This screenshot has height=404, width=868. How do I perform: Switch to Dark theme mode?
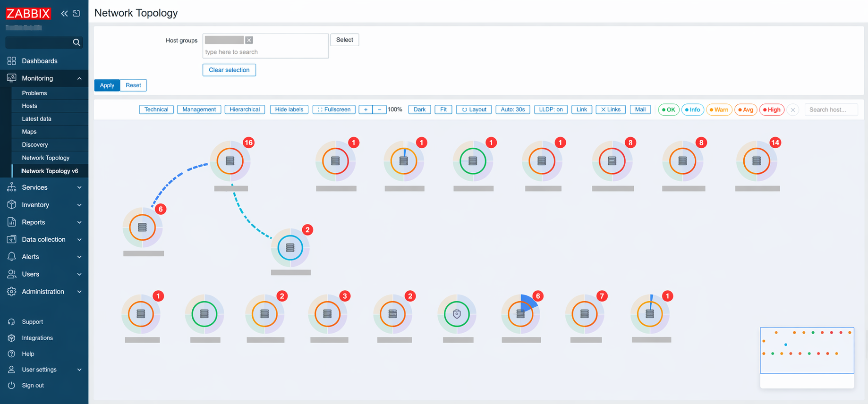pos(419,109)
